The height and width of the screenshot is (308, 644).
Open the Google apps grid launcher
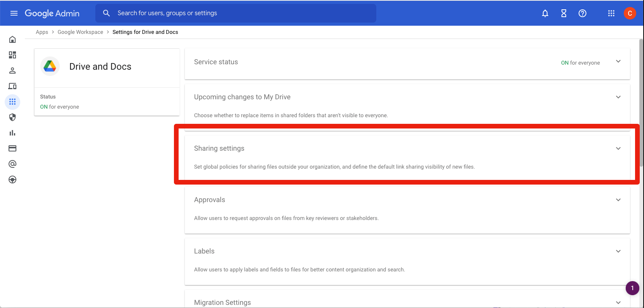coord(611,13)
